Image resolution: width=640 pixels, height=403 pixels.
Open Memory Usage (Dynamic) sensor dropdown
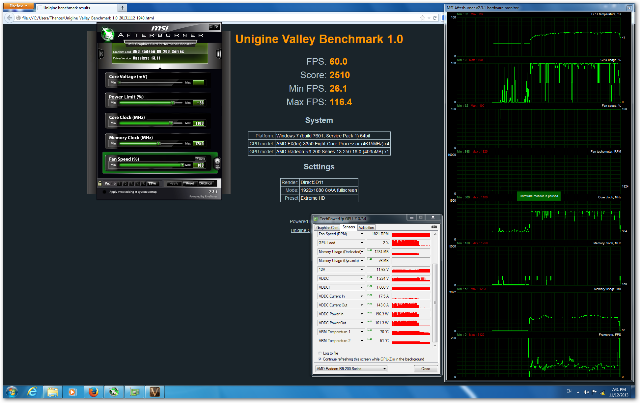(362, 261)
